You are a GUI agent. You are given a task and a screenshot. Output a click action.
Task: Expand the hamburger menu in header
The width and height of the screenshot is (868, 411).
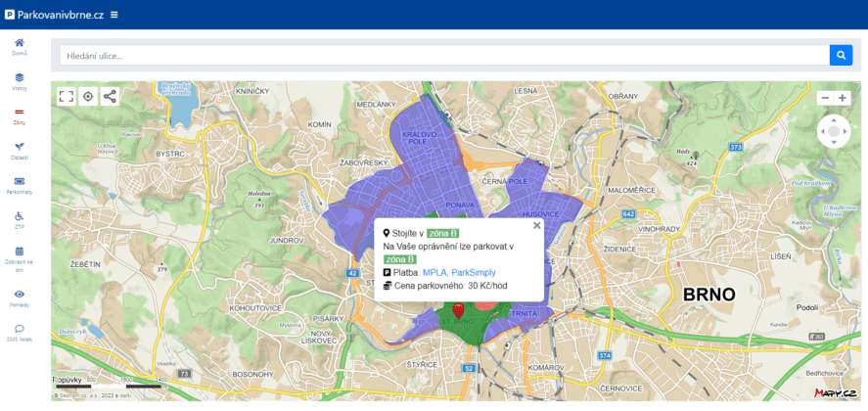[x=114, y=15]
